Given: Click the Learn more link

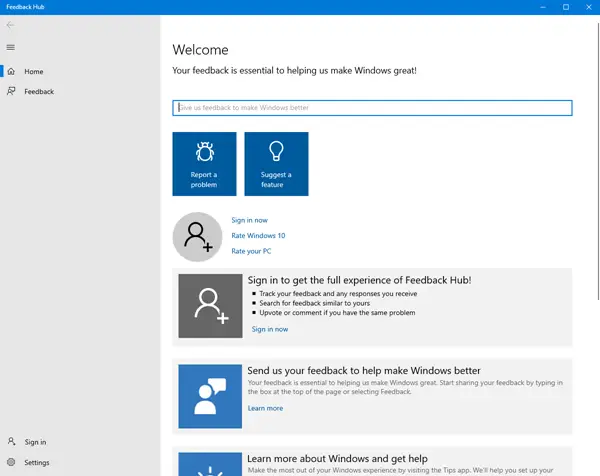Looking at the screenshot, I should point(265,408).
